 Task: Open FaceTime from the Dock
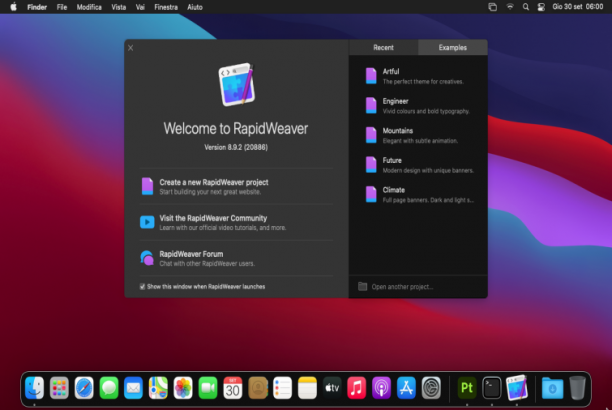208,388
